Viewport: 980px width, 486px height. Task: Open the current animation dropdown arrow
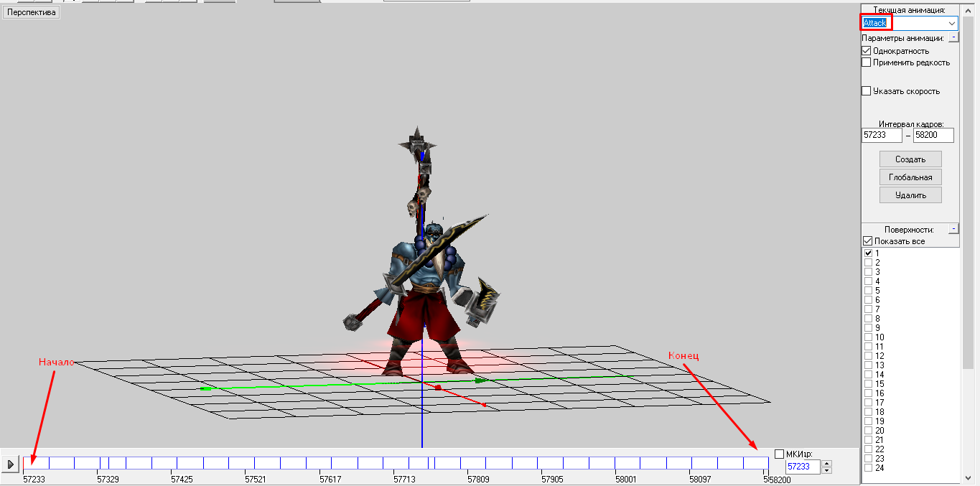click(x=952, y=24)
